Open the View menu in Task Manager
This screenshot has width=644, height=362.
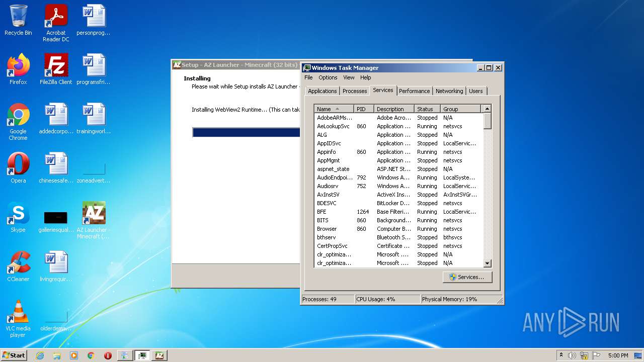349,77
